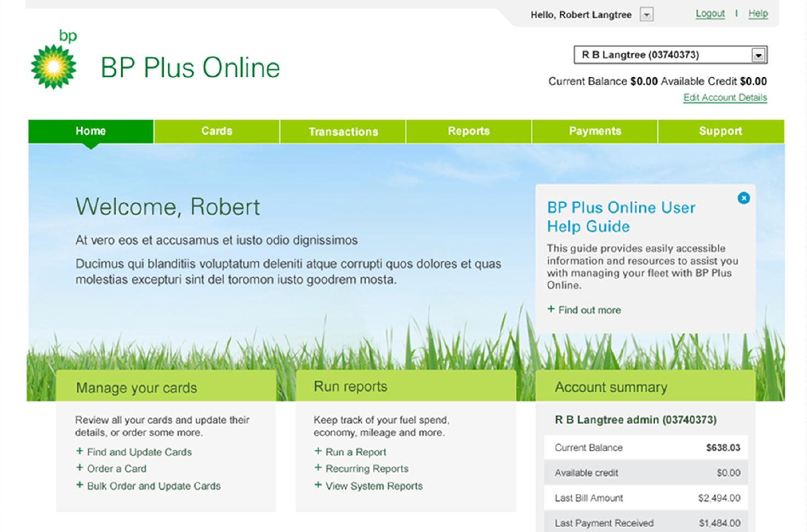Click the BP Plus Online title
The height and width of the screenshot is (532, 807).
point(190,68)
